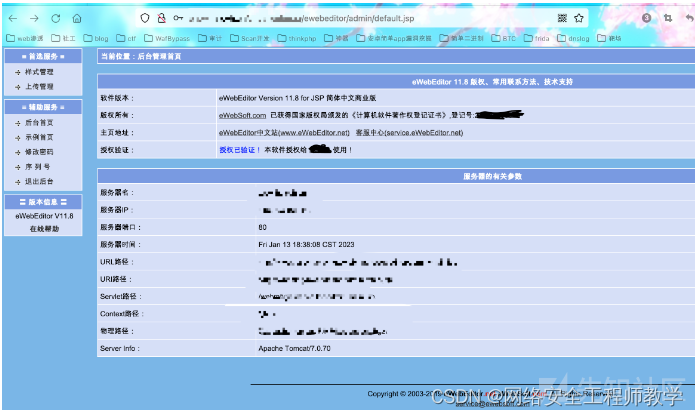Click the 物理路径 row label

pyautogui.click(x=117, y=331)
